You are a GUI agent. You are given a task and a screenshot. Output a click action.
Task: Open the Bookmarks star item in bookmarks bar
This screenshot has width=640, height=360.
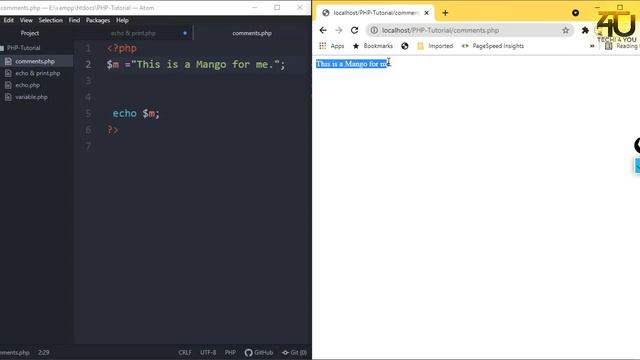[373, 46]
